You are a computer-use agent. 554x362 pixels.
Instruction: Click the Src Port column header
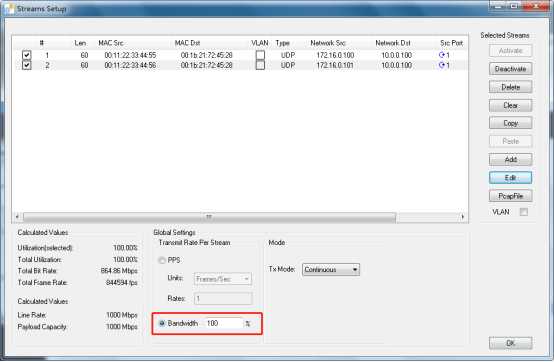point(451,43)
